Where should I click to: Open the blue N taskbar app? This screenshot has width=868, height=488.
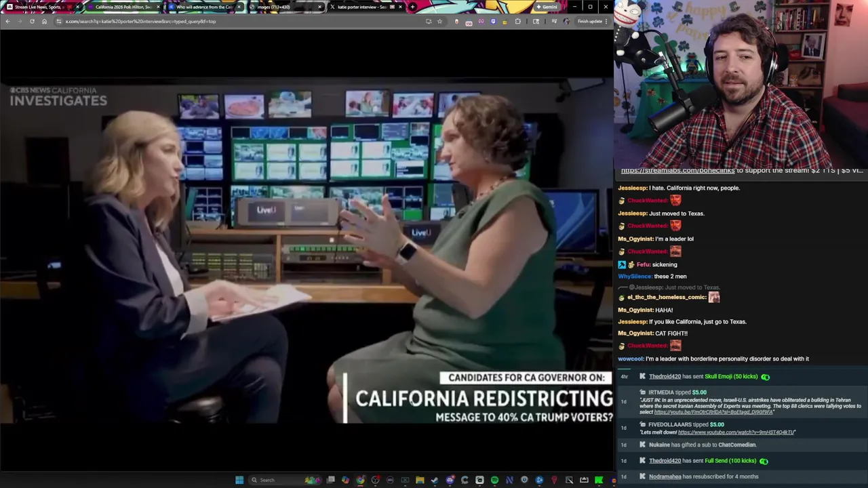coord(510,480)
